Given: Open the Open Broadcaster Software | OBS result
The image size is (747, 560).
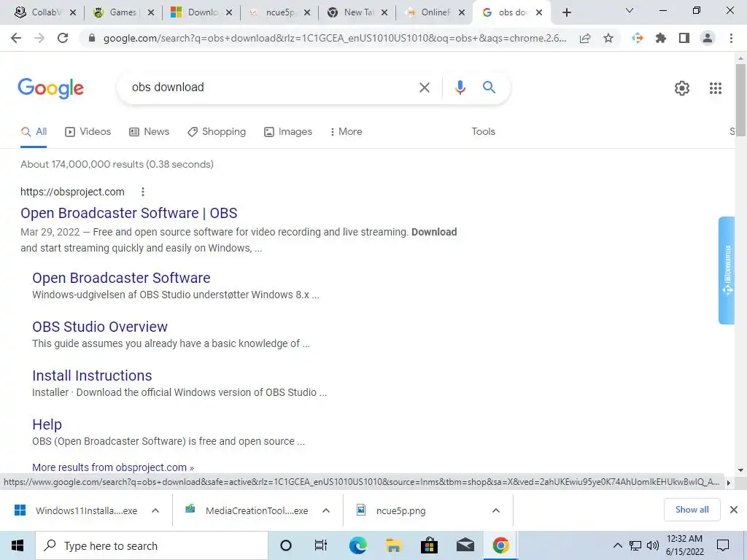Looking at the screenshot, I should pos(128,213).
